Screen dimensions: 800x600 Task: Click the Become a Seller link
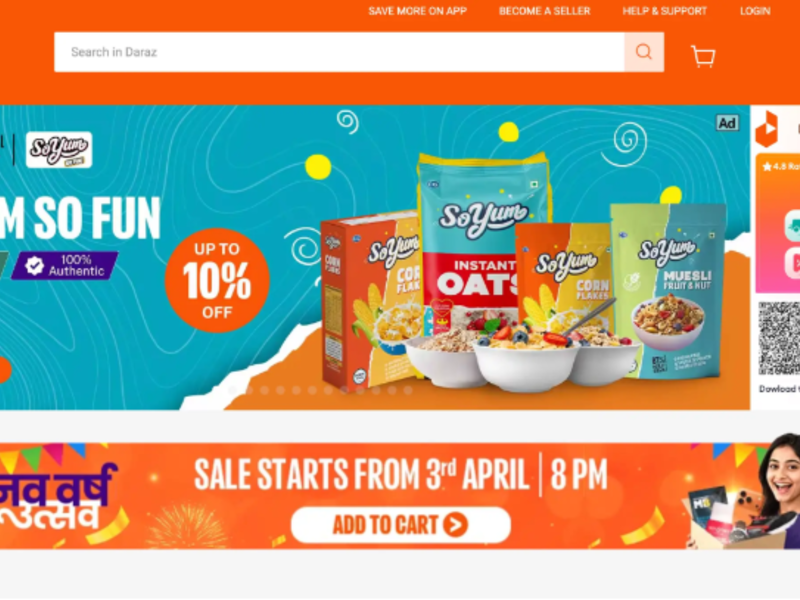[x=544, y=11]
